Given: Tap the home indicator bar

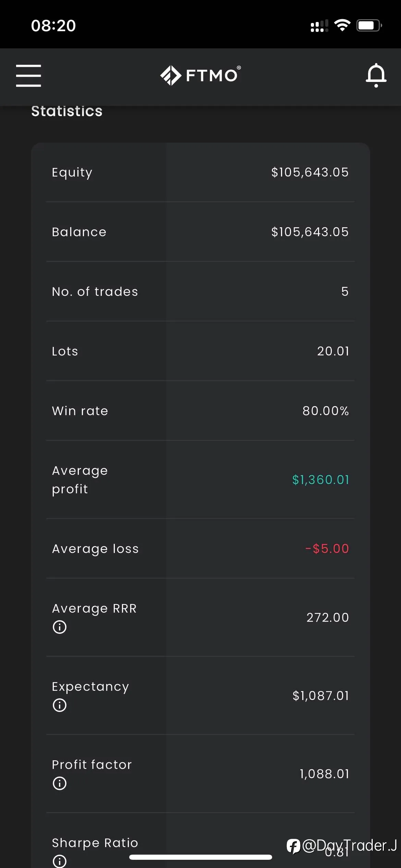Looking at the screenshot, I should point(200,857).
